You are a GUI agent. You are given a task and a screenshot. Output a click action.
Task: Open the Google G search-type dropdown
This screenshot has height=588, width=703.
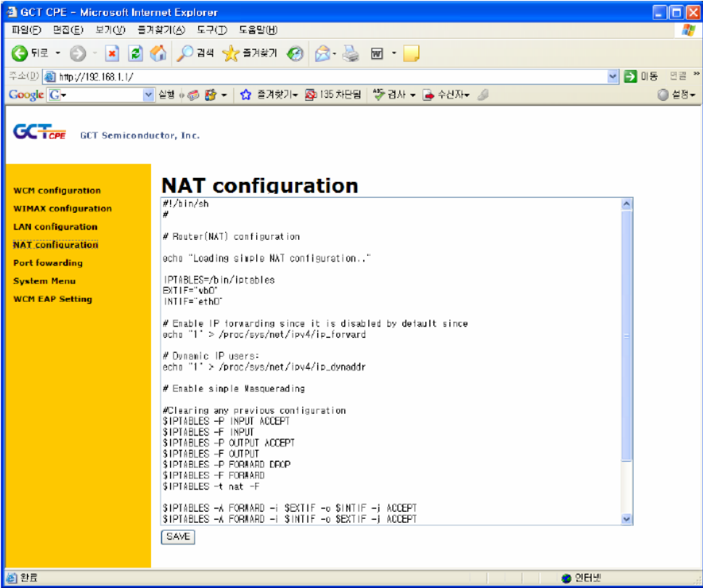(58, 95)
